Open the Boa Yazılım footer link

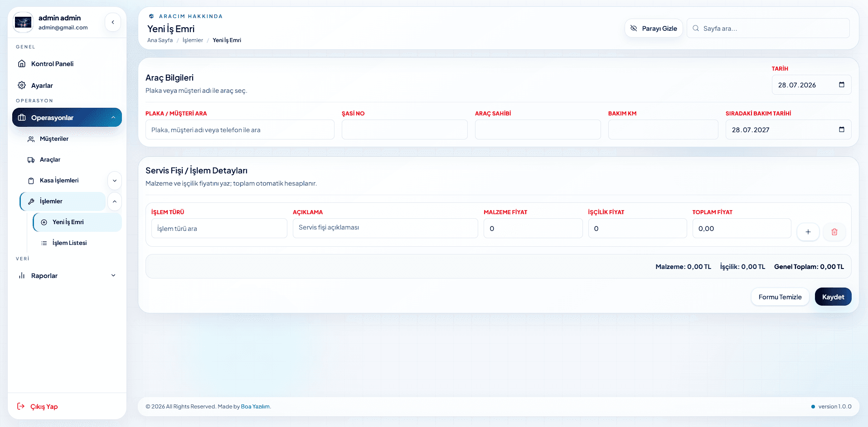[255, 406]
